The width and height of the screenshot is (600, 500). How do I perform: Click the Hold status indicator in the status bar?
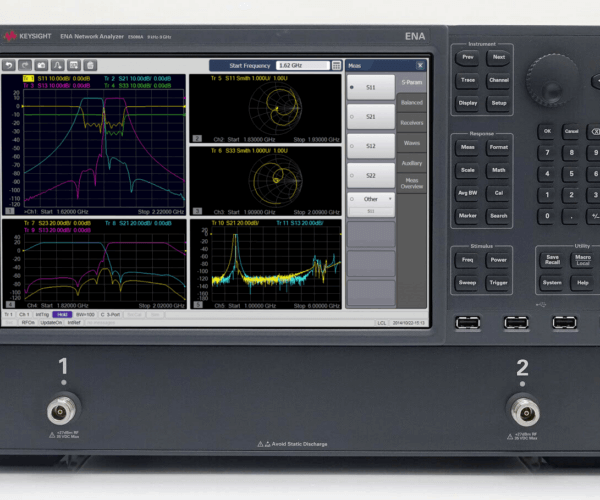click(62, 314)
